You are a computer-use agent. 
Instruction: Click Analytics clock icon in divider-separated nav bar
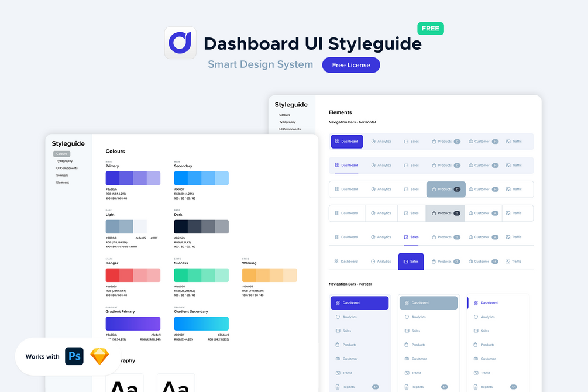click(x=373, y=213)
